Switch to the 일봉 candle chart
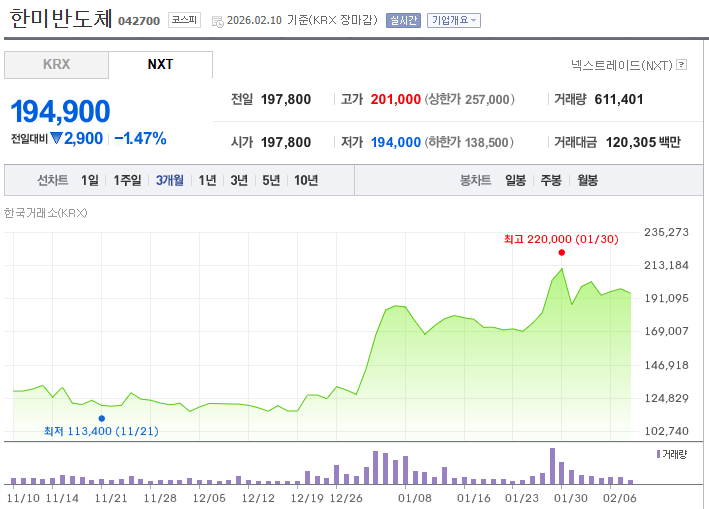Screen dimensions: 709x509 coord(515,180)
